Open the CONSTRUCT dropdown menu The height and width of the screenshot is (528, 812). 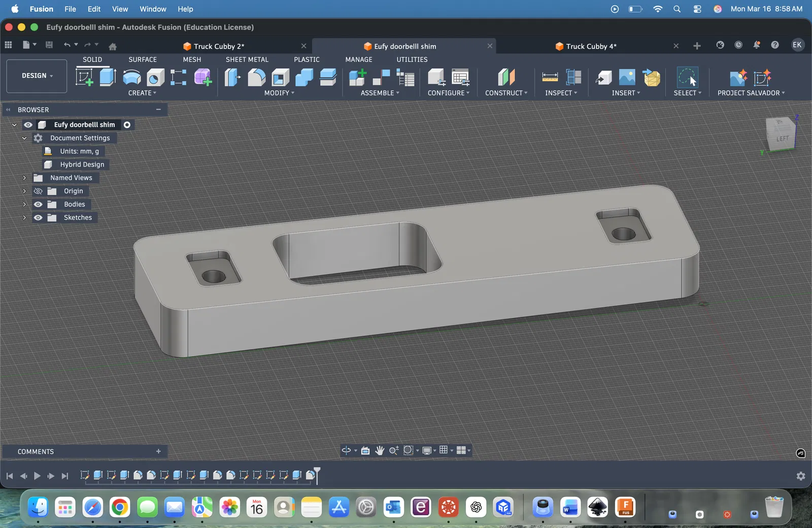click(x=506, y=93)
